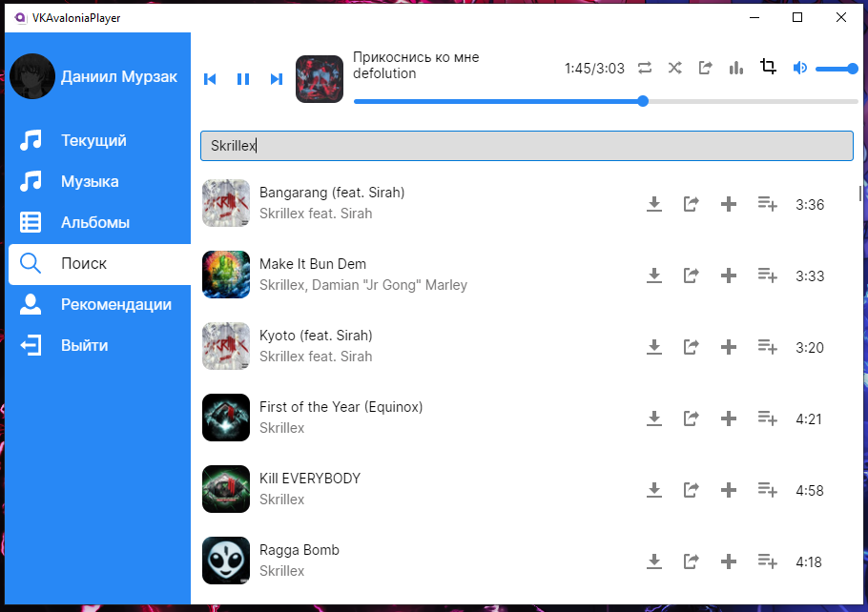Screen dimensions: 868x612
Task: Play Bangarang via its album cover
Action: [x=226, y=203]
